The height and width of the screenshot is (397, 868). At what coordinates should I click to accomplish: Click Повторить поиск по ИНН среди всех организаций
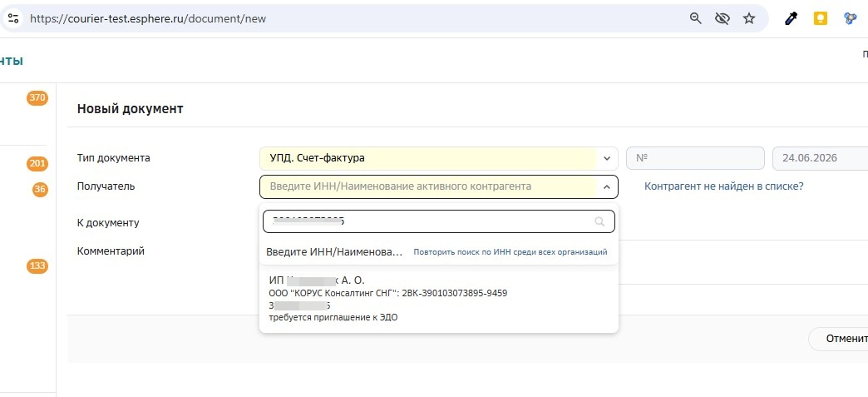tap(510, 252)
